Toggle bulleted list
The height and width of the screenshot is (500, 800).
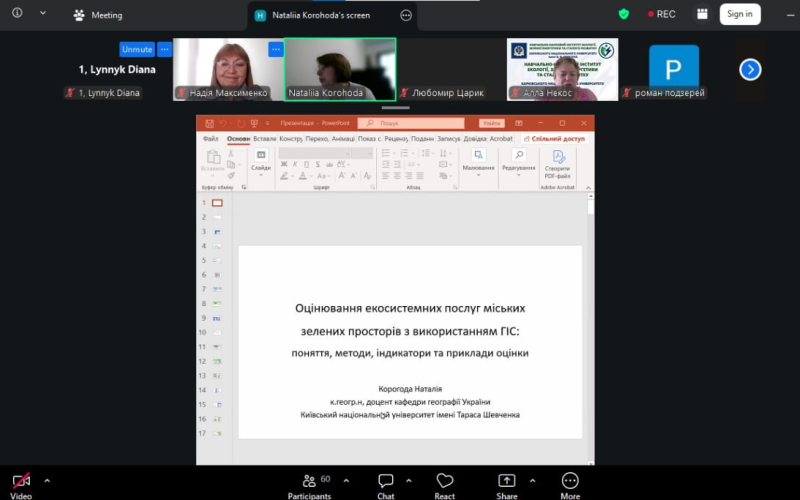click(386, 153)
